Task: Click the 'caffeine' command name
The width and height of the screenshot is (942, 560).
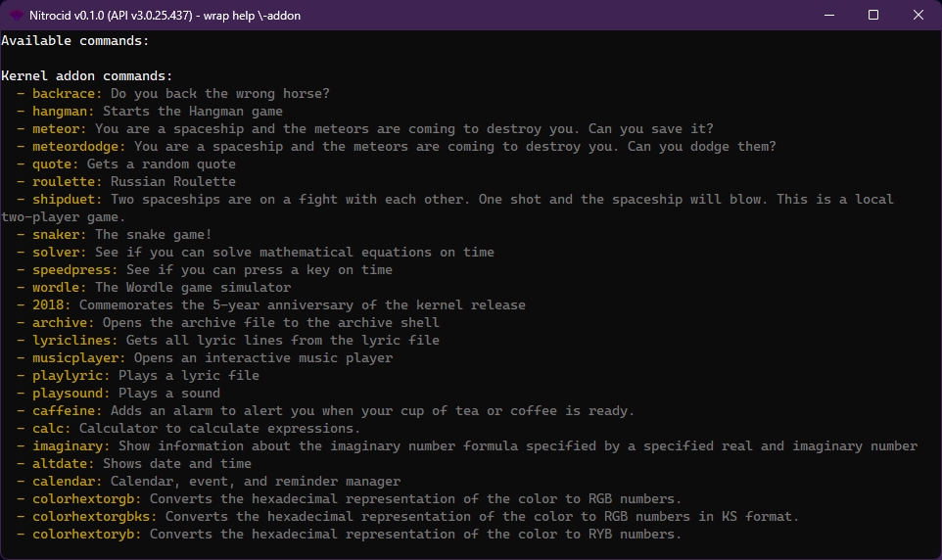Action: pos(67,411)
